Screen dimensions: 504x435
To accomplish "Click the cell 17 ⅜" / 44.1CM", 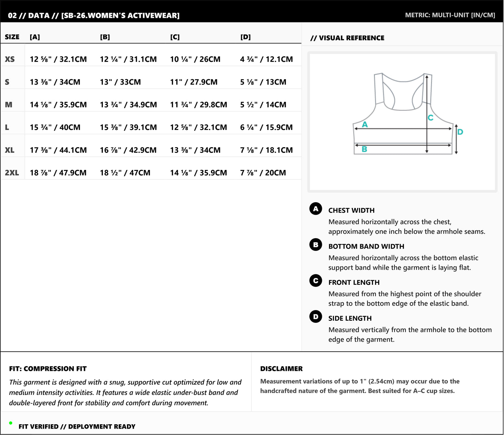I will [x=58, y=150].
